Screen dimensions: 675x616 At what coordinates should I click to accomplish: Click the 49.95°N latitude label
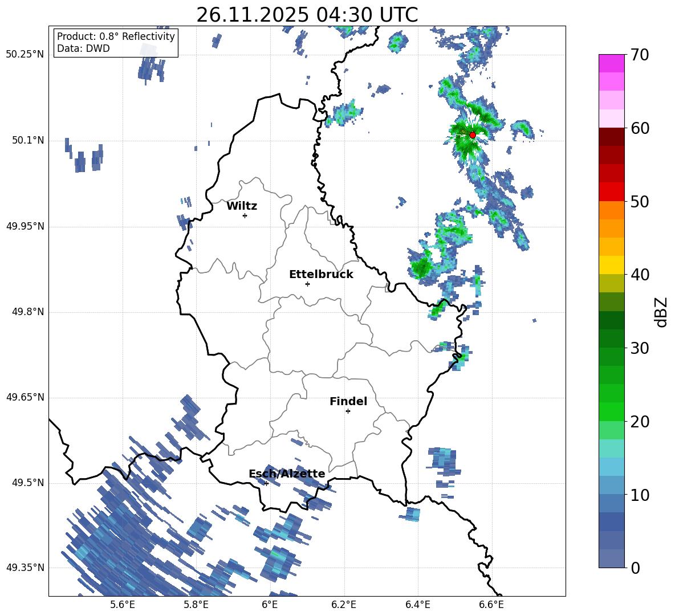click(x=25, y=226)
